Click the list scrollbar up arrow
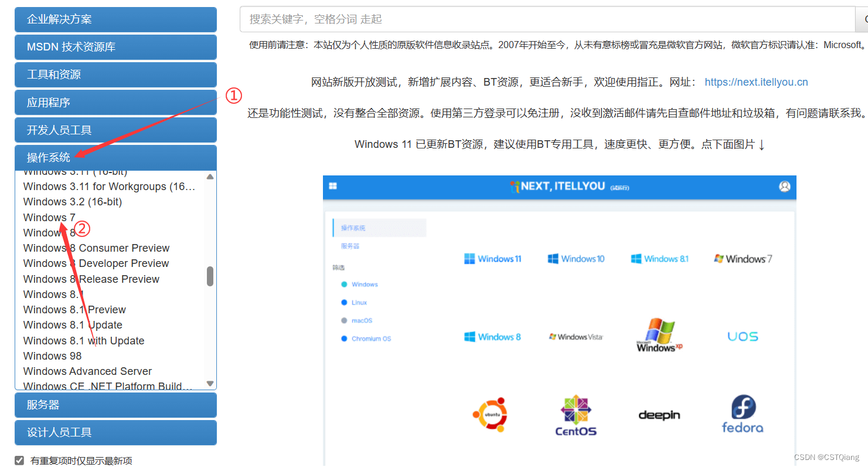Screen dimensions: 868x467 pyautogui.click(x=210, y=176)
